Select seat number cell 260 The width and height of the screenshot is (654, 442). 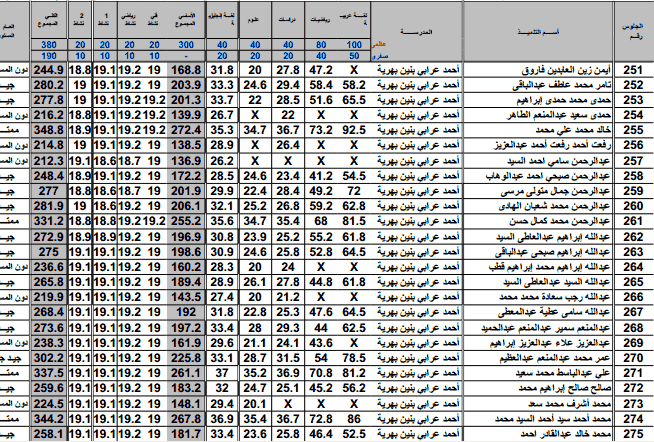[x=633, y=206]
